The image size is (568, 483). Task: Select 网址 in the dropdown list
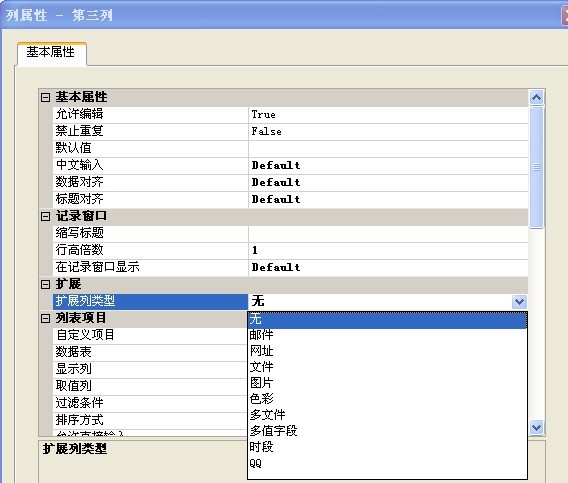click(x=387, y=350)
